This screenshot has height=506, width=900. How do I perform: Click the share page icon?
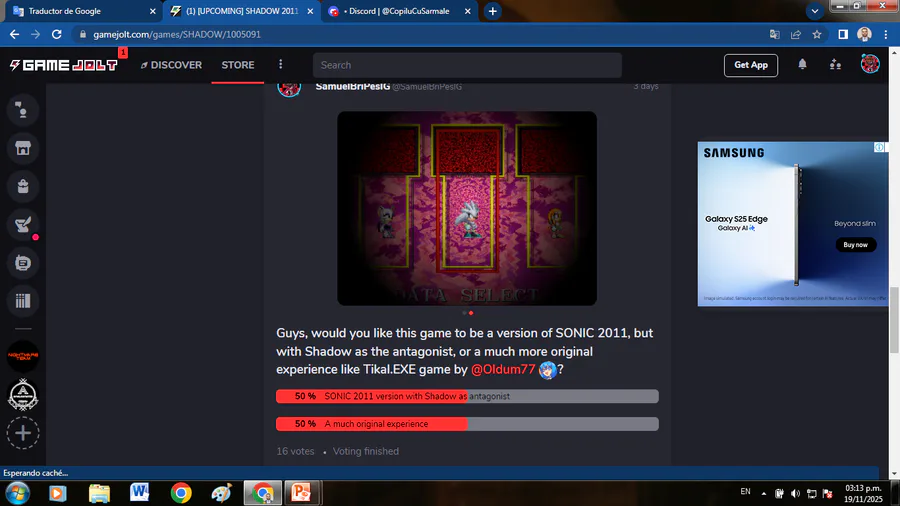[796, 34]
